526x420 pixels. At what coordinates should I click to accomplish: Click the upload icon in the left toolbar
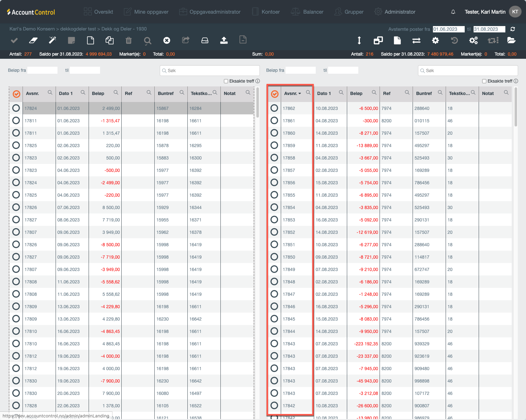point(224,40)
